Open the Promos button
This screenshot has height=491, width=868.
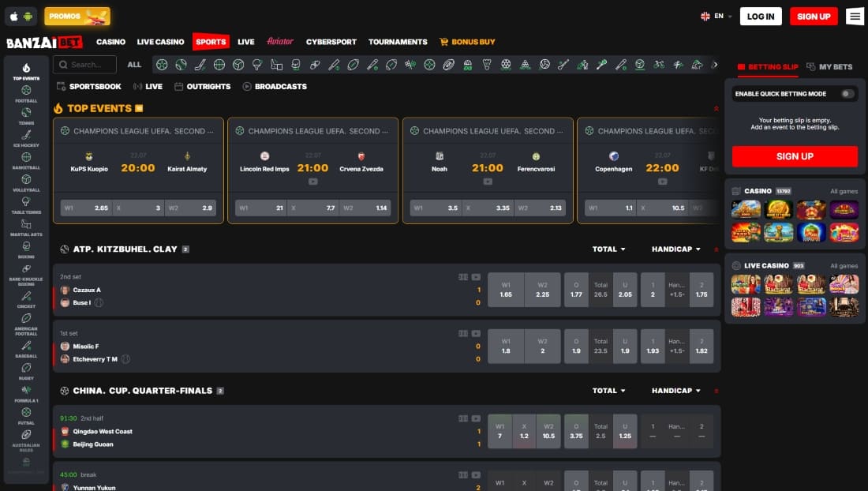77,16
